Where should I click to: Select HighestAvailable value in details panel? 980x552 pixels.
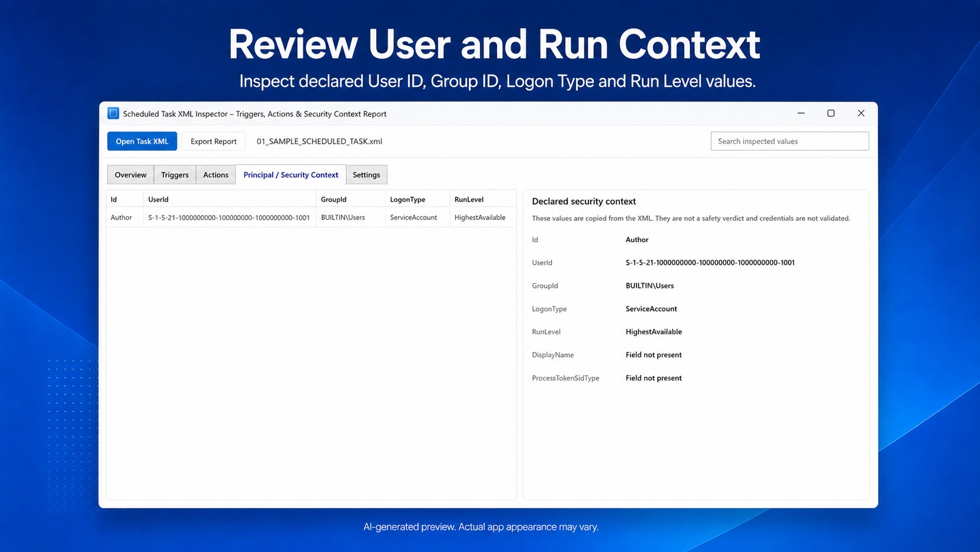(x=654, y=332)
